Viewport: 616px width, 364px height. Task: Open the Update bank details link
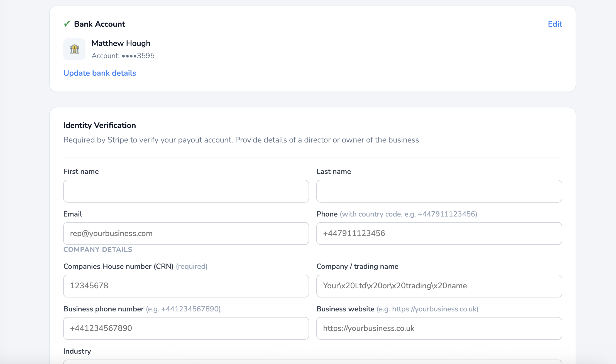100,73
